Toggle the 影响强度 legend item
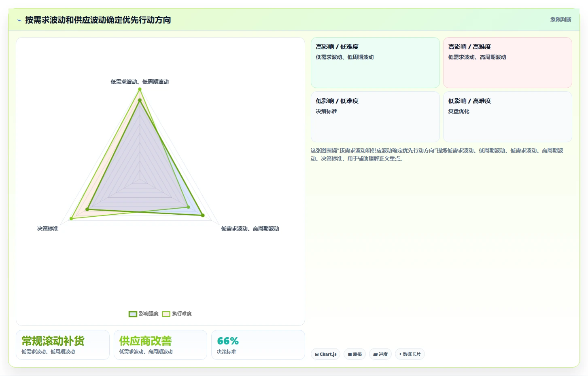The image size is (588, 376). coord(144,314)
